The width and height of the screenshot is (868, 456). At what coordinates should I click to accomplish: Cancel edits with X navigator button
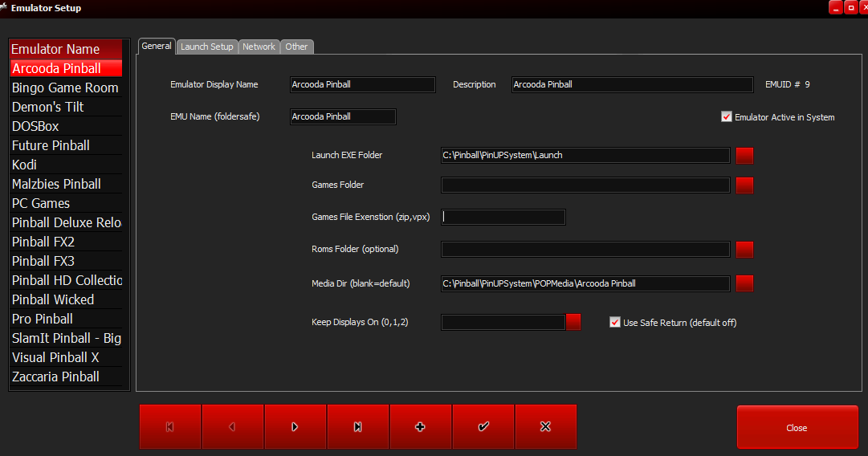point(546,427)
